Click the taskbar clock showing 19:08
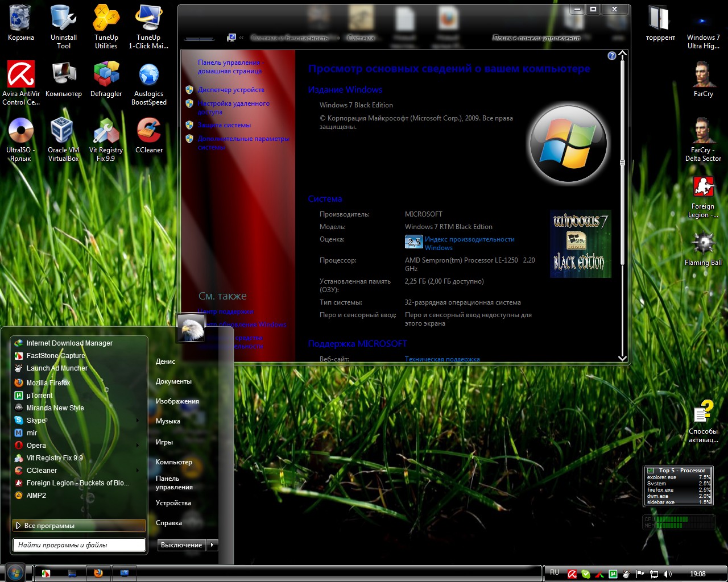This screenshot has height=582, width=728. (698, 574)
